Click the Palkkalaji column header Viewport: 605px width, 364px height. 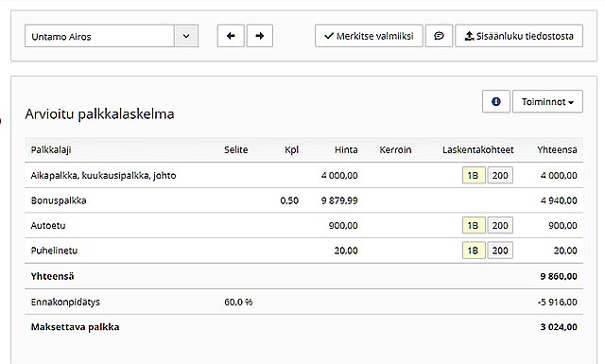pyautogui.click(x=51, y=149)
